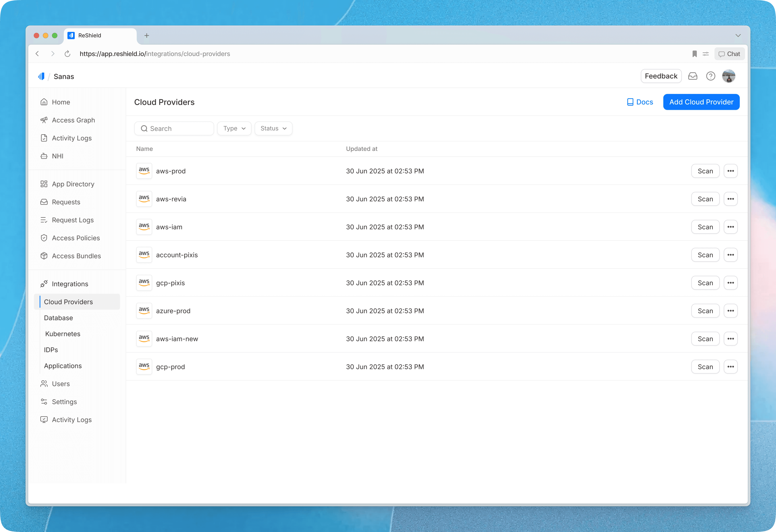Open the help question mark icon
Screen dimensions: 776x532
tap(711, 76)
